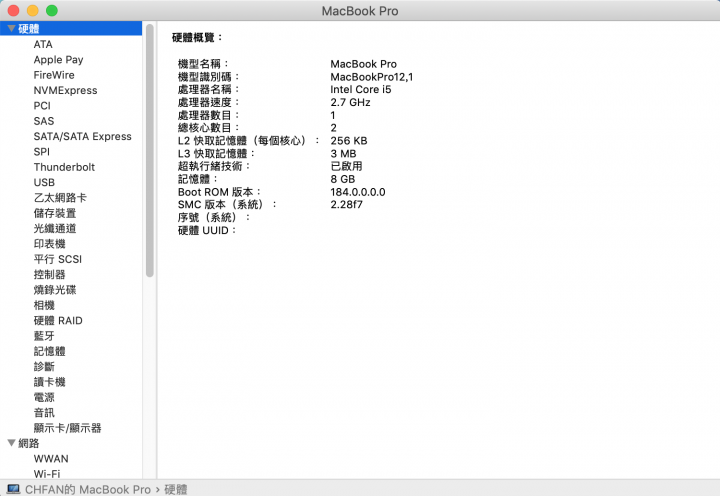Click the 硬體概覽 heading
The image size is (720, 496).
click(197, 38)
